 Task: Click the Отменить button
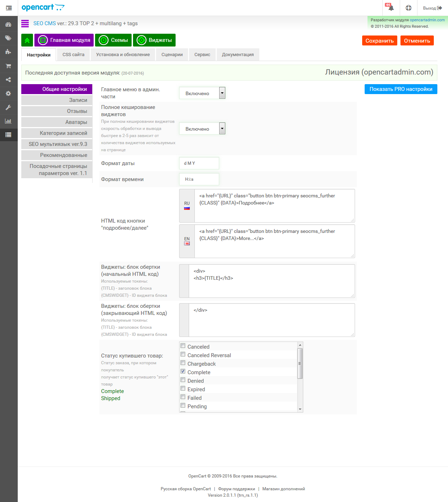click(x=417, y=40)
